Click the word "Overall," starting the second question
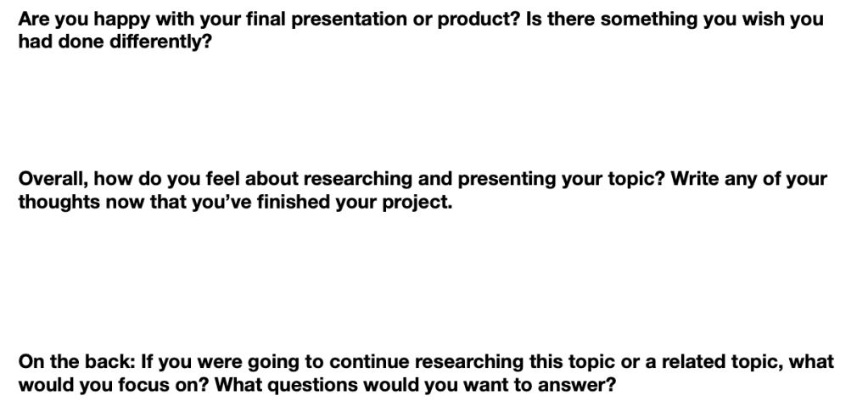The image size is (868, 418). pyautogui.click(x=53, y=180)
